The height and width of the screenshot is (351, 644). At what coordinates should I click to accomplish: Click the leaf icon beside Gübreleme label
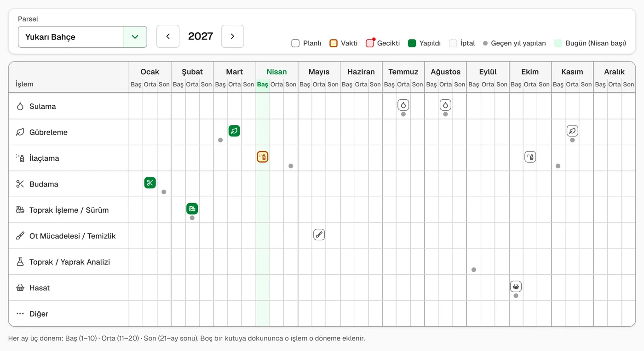(20, 132)
